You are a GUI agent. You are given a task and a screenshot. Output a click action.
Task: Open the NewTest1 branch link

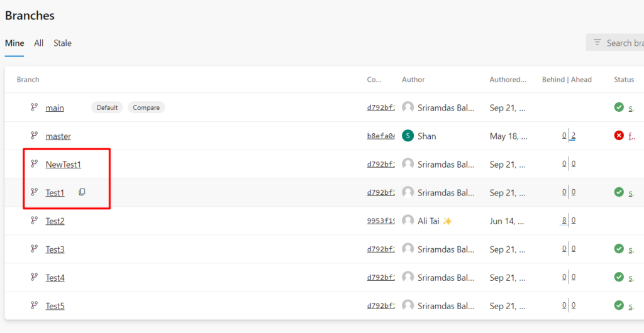point(64,165)
